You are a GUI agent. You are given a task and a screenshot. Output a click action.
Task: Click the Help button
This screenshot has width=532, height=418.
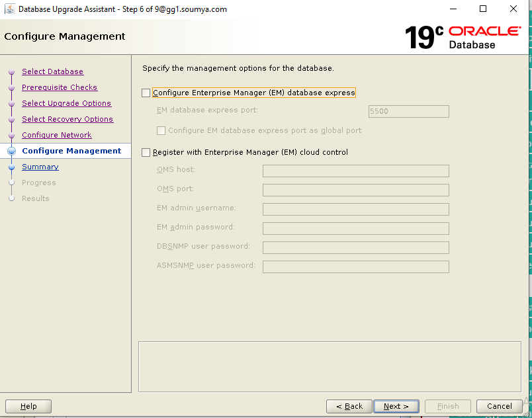(x=28, y=406)
